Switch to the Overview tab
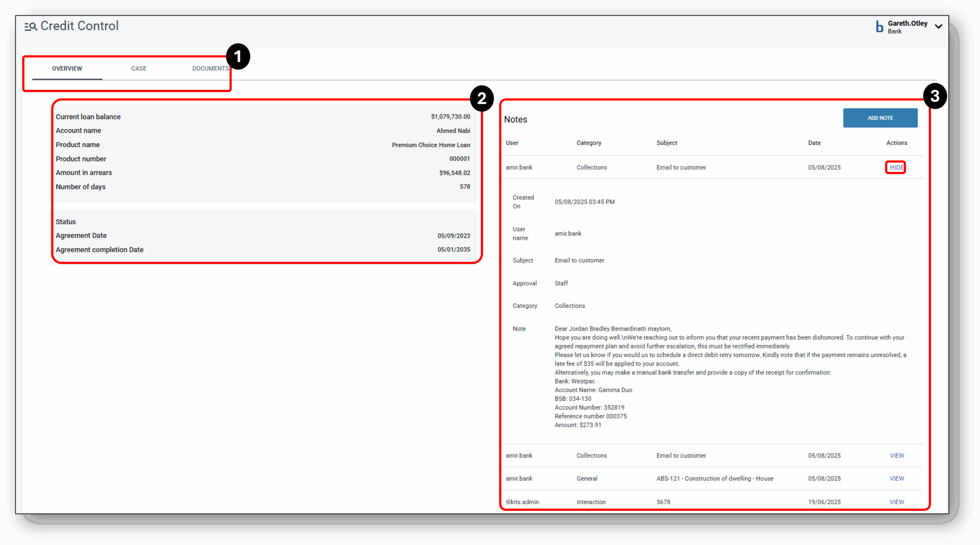980x545 pixels. click(67, 69)
